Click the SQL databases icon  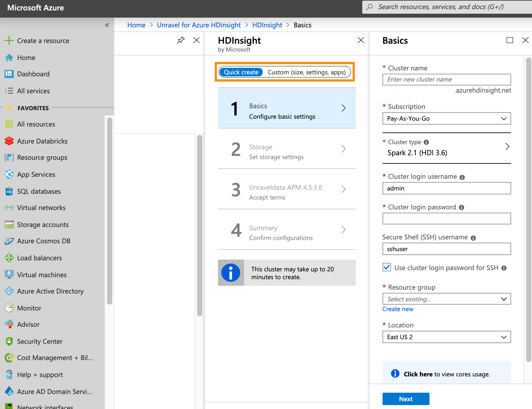[x=9, y=191]
